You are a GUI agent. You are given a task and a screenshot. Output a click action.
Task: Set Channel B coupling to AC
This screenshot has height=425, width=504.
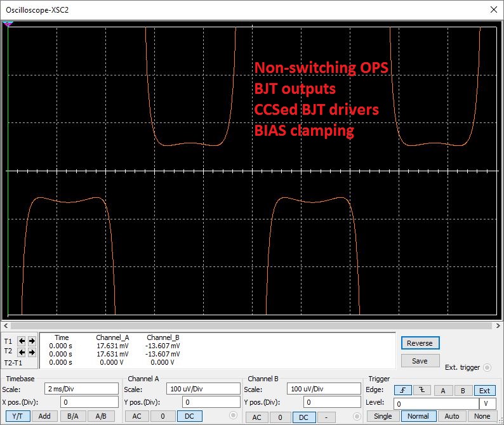tap(256, 417)
